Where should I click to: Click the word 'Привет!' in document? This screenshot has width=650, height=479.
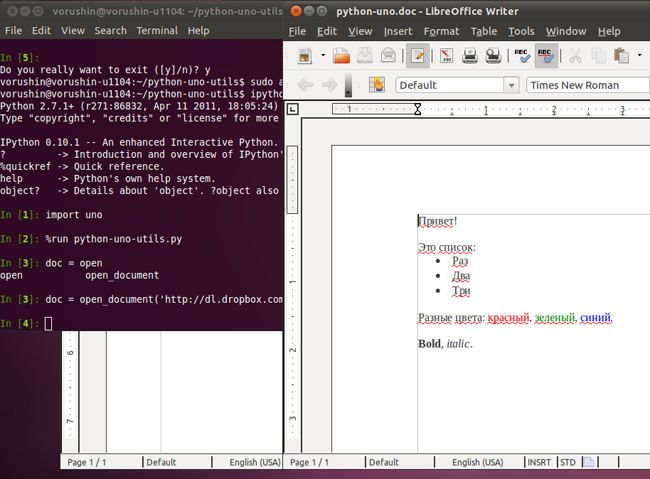pos(438,221)
